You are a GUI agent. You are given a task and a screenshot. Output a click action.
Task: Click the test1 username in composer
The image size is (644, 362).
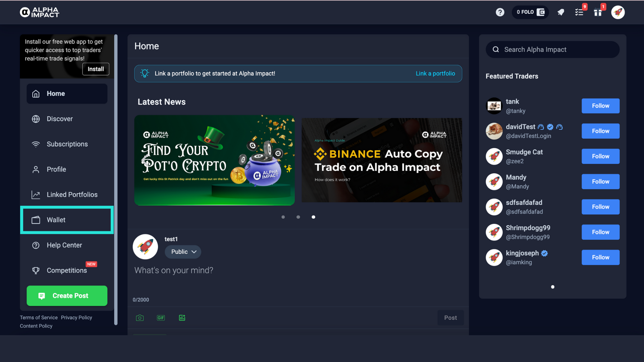click(x=171, y=239)
